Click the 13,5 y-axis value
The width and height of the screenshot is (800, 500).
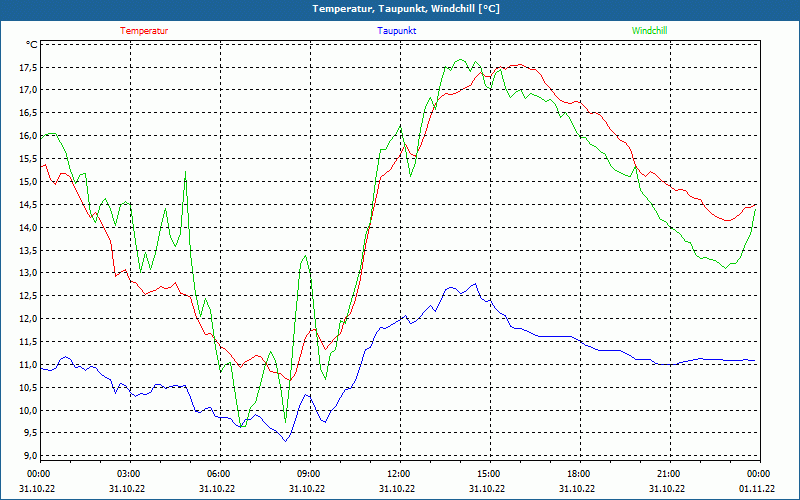tap(28, 251)
